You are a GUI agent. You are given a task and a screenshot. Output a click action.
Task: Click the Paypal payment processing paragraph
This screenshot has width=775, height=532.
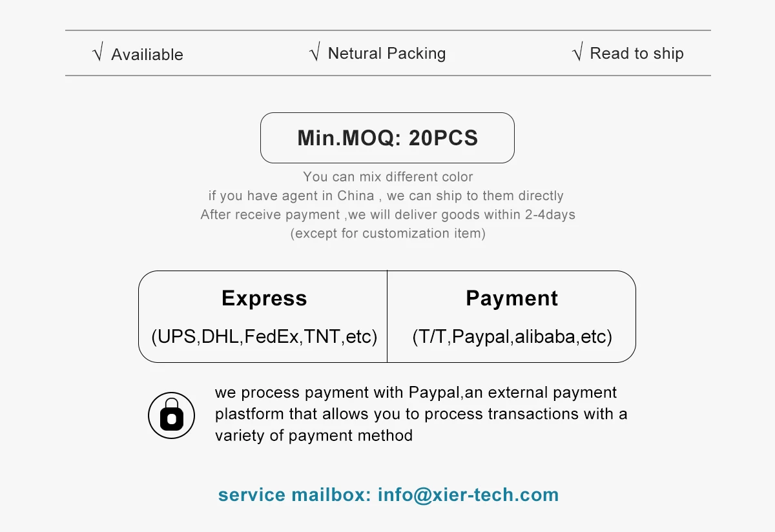420,414
